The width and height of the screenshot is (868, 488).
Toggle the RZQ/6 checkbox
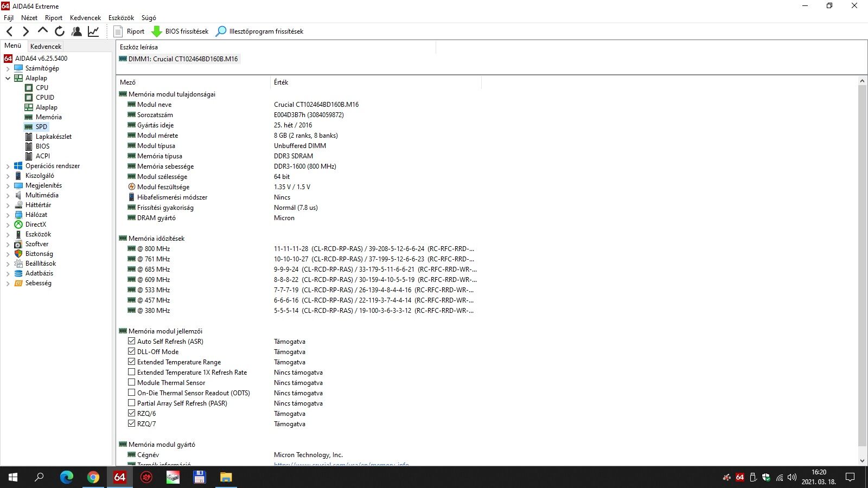131,413
